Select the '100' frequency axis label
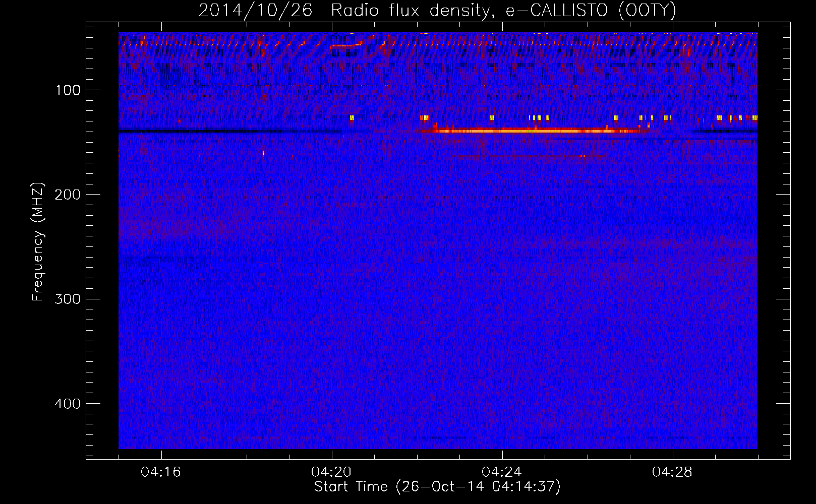 (x=68, y=90)
